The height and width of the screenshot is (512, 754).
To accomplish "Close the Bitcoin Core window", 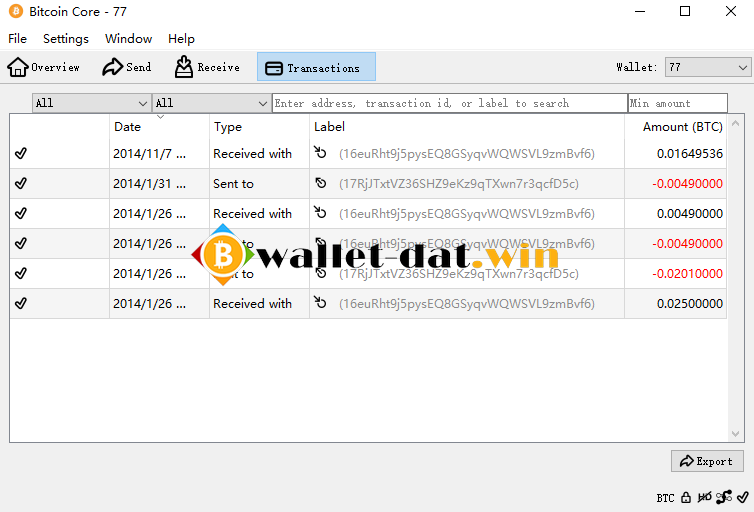I will coord(730,11).
